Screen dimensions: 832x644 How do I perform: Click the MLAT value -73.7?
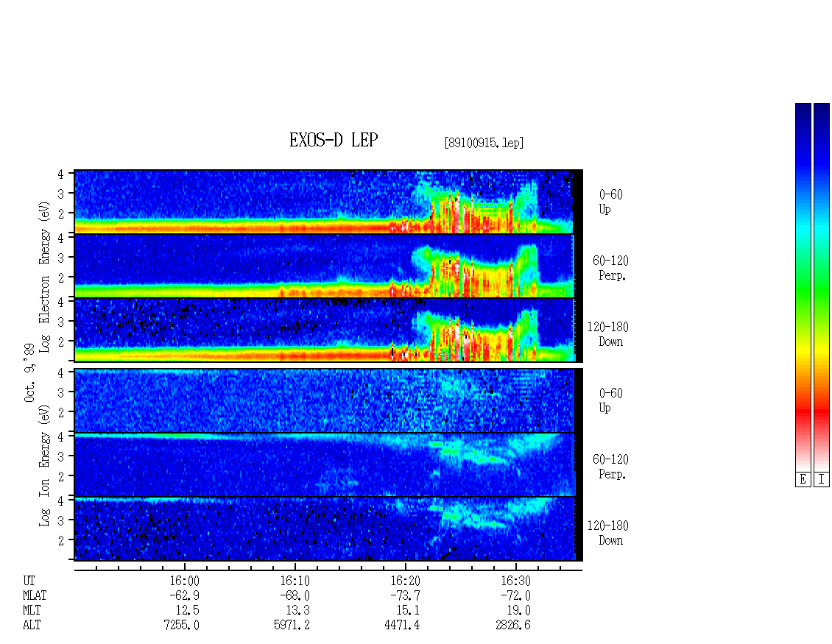click(406, 595)
